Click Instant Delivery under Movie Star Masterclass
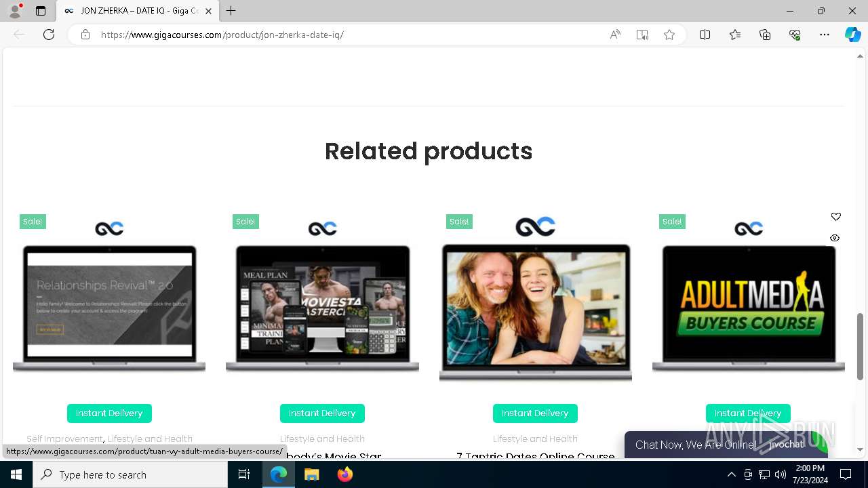868x488 pixels. point(322,413)
